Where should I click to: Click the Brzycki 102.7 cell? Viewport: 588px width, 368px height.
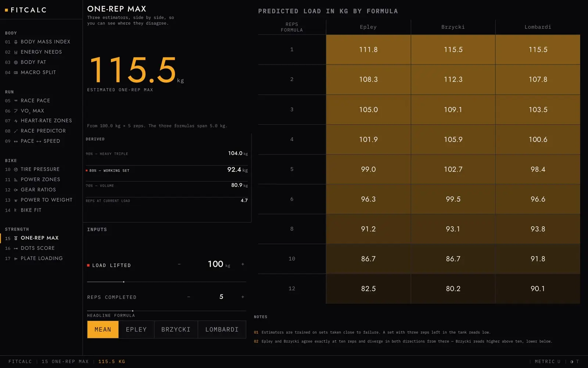tap(453, 169)
